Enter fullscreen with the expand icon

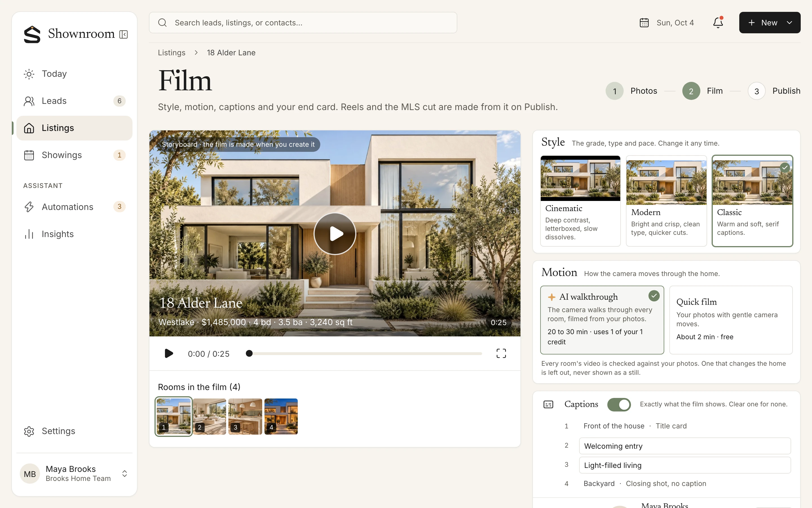click(x=501, y=353)
